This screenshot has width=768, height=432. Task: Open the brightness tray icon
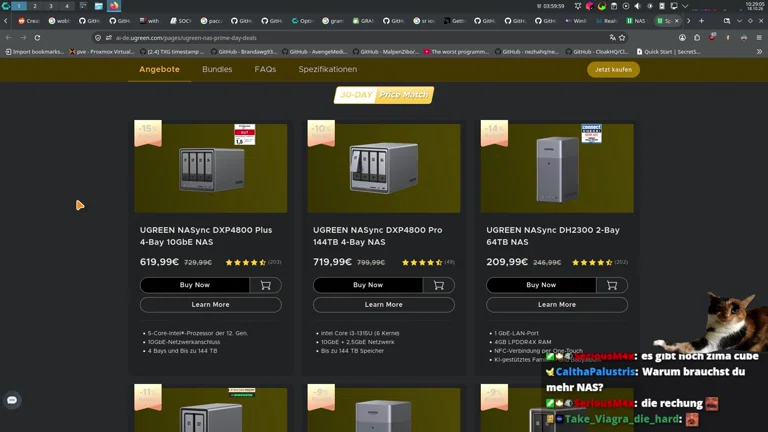click(x=650, y=6)
